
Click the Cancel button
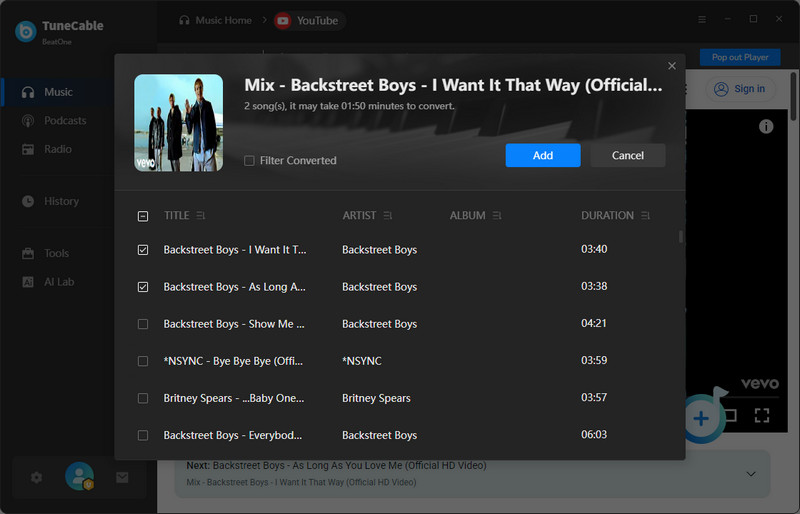[x=627, y=155]
